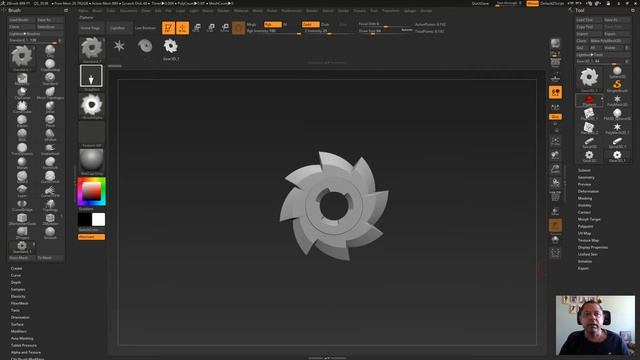Open the Transform menu
This screenshot has height=360, width=640.
point(391,11)
